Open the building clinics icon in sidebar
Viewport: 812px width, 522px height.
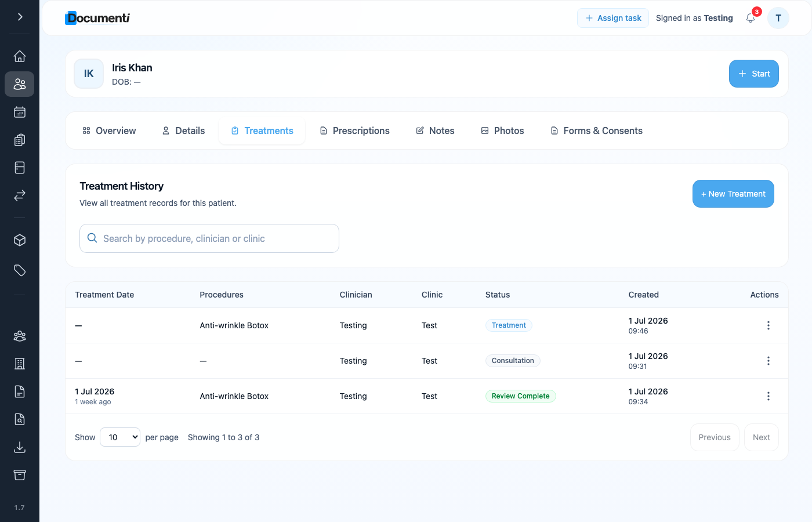click(20, 364)
